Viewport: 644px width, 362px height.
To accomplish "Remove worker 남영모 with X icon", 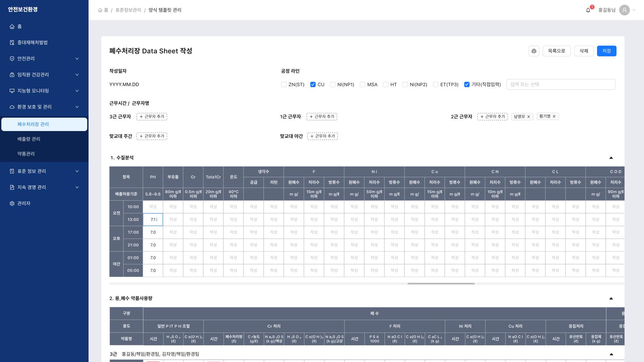I will coord(529,117).
